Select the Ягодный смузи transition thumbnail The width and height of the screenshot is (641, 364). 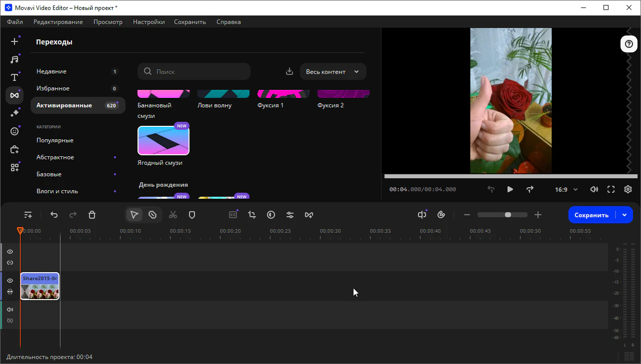[163, 141]
